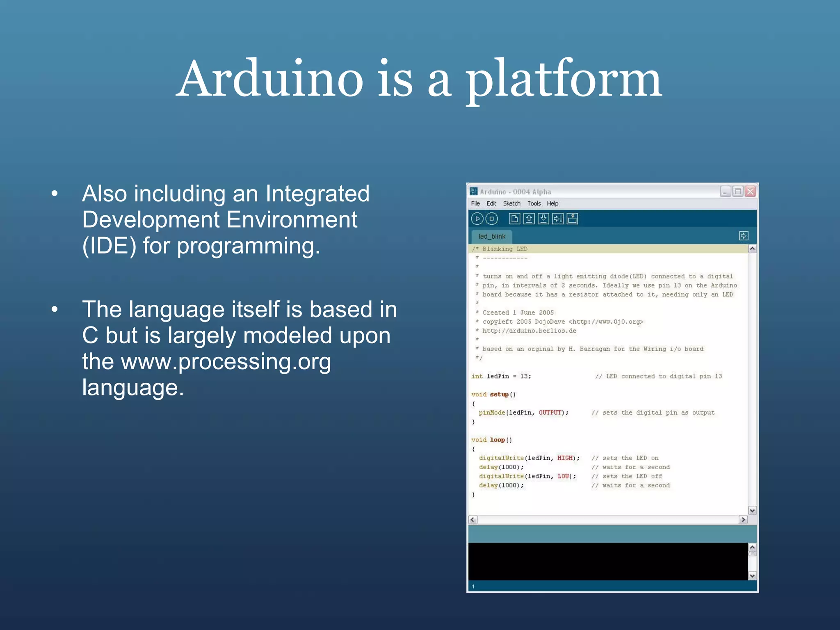Click the '/* Blinking LED' comment line

[500, 249]
